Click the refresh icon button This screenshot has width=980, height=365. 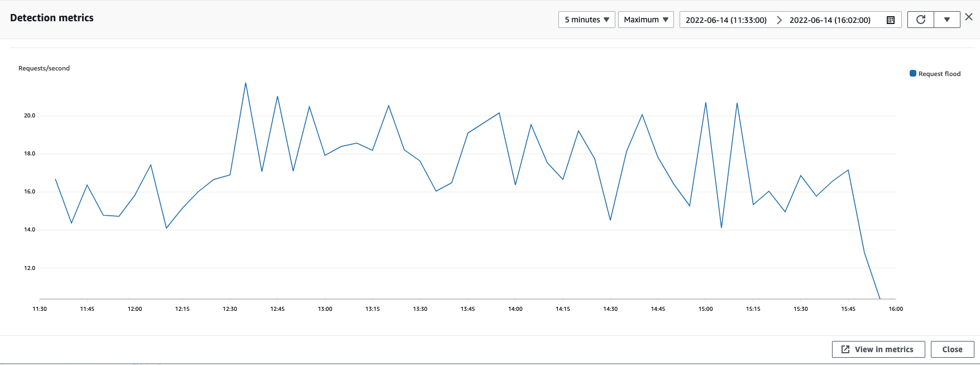click(x=920, y=20)
